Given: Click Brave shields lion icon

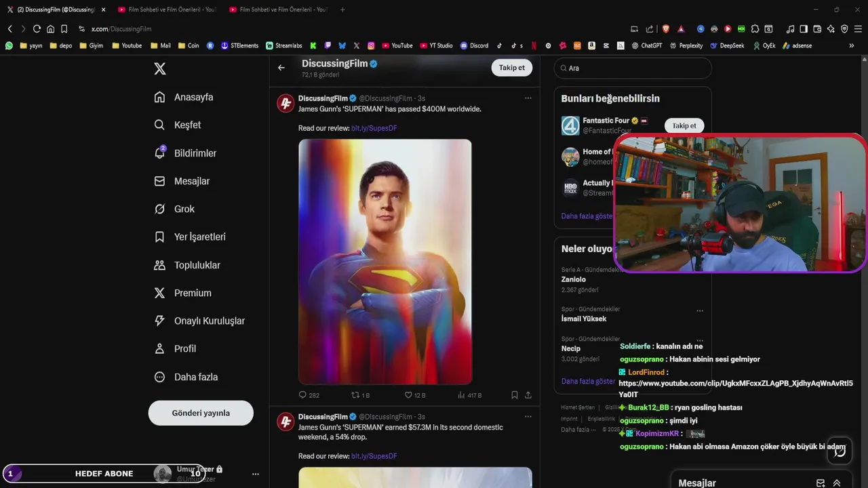Looking at the screenshot, I should (666, 29).
